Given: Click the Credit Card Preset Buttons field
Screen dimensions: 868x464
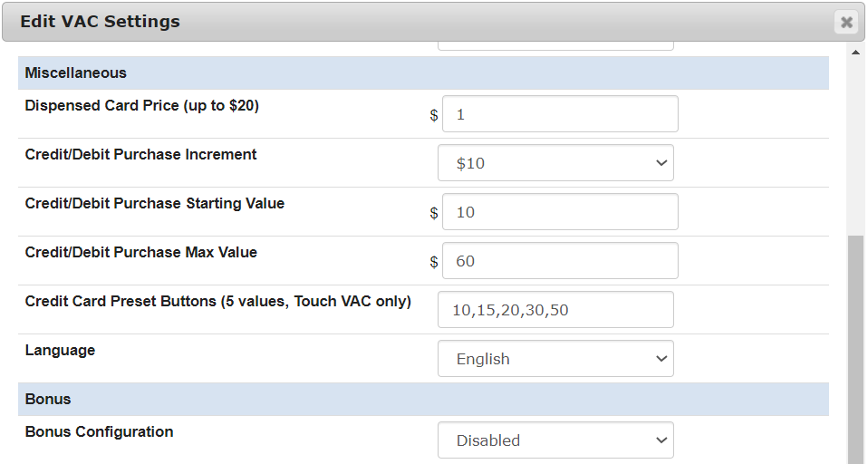Looking at the screenshot, I should [x=555, y=310].
